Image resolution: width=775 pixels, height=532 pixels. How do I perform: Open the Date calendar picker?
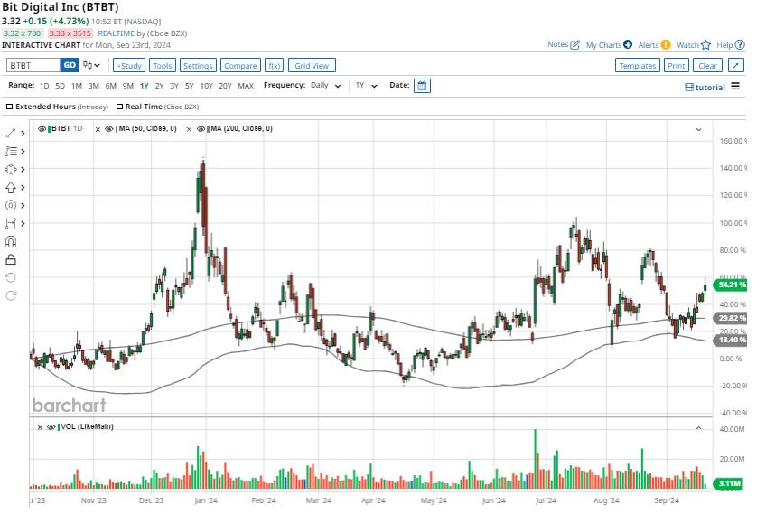coord(422,86)
